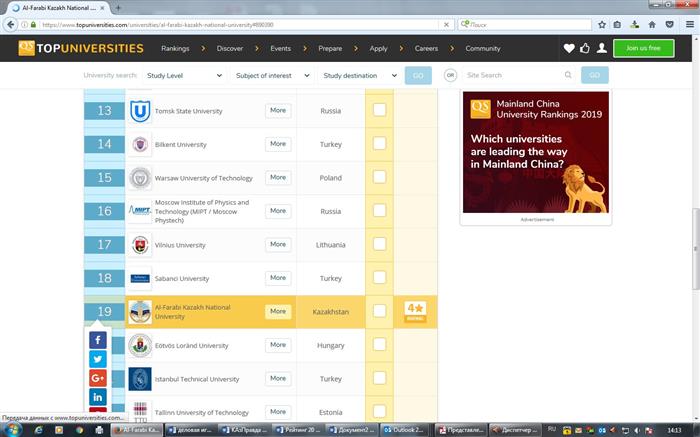This screenshot has height=437, width=700.
Task: Open browser downloads arrow icon
Action: click(634, 25)
